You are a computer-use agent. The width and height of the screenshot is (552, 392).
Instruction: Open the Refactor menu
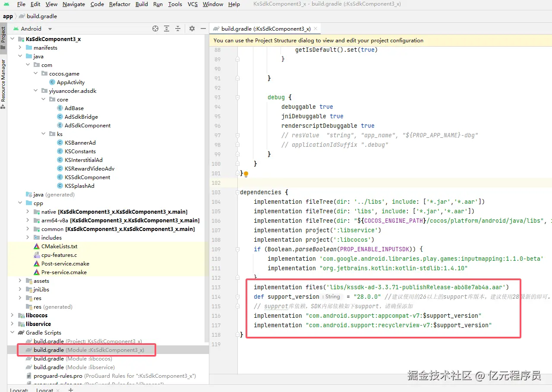point(120,4)
